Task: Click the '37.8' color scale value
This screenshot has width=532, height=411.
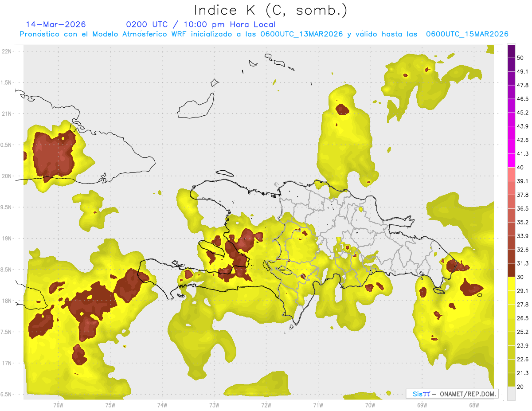Action: pos(523,195)
